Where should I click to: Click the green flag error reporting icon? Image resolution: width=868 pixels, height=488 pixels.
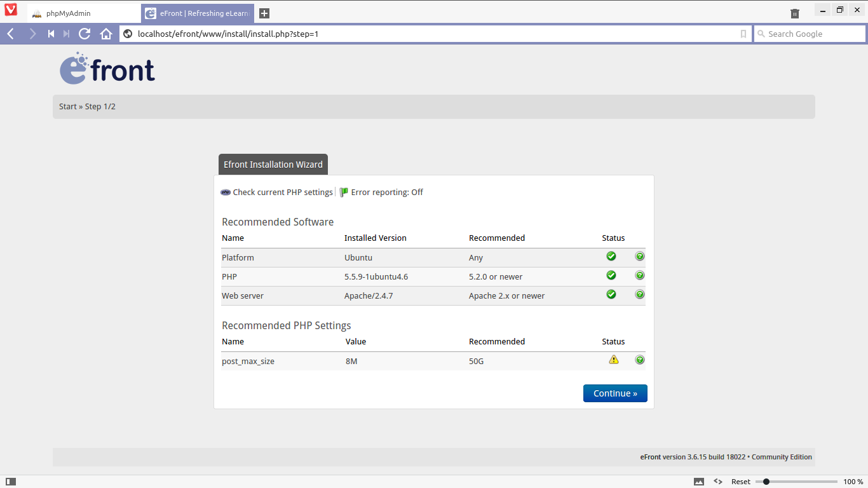tap(344, 192)
